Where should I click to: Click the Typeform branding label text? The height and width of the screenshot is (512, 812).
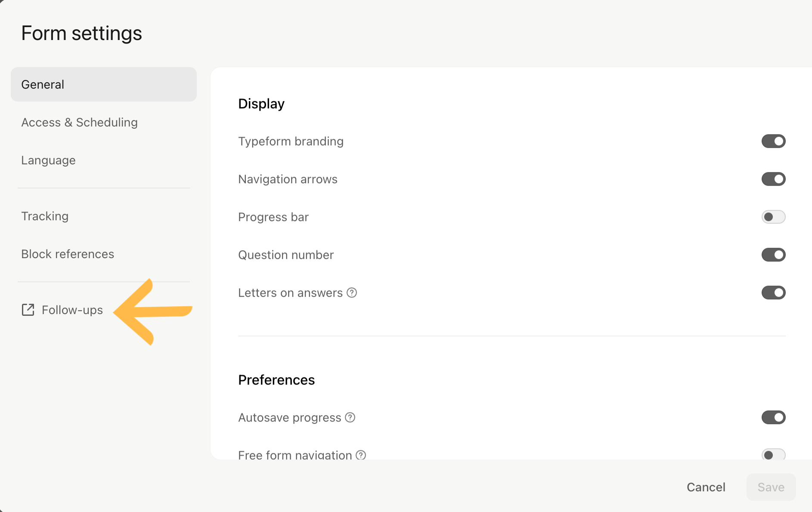pos(291,141)
